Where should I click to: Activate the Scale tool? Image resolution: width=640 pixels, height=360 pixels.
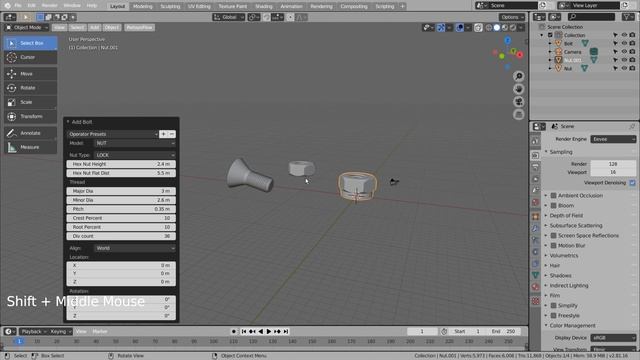tap(31, 102)
